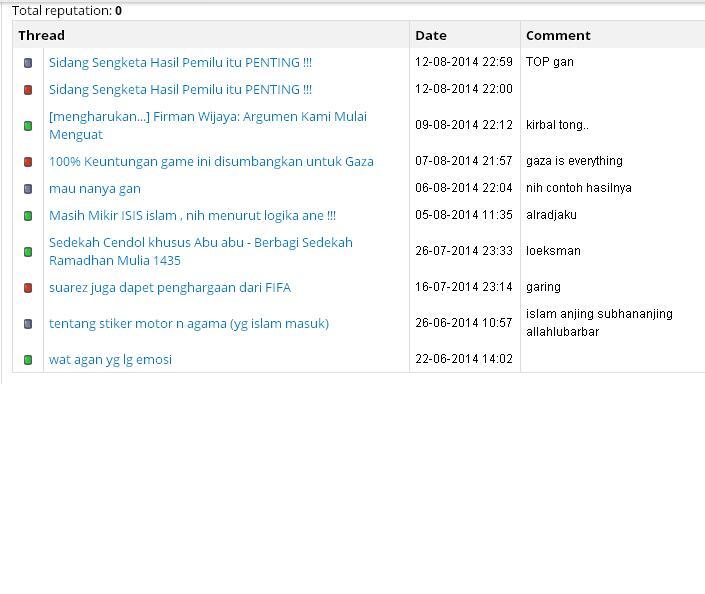The height and width of the screenshot is (594, 705).
Task: Click the Date column header
Action: 431,36
